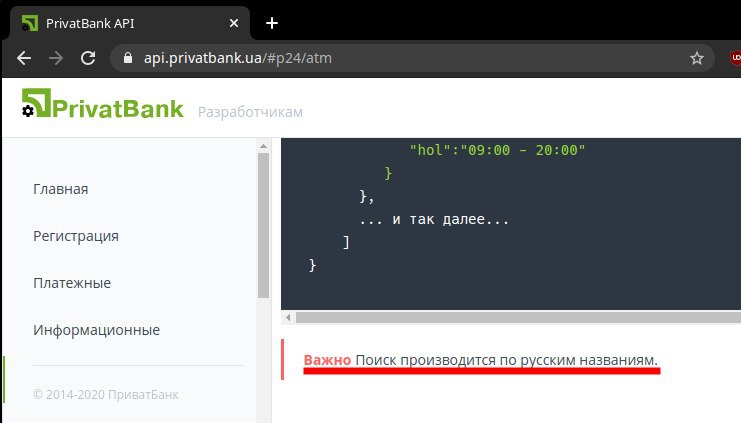Click the "hol":"09:00 - 20:00" code line
The height and width of the screenshot is (423, 741).
[x=497, y=150]
